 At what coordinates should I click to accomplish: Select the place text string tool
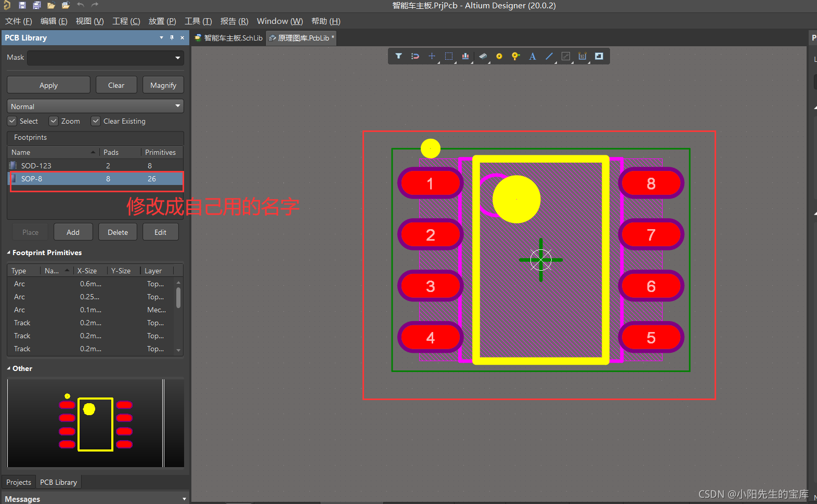point(533,56)
